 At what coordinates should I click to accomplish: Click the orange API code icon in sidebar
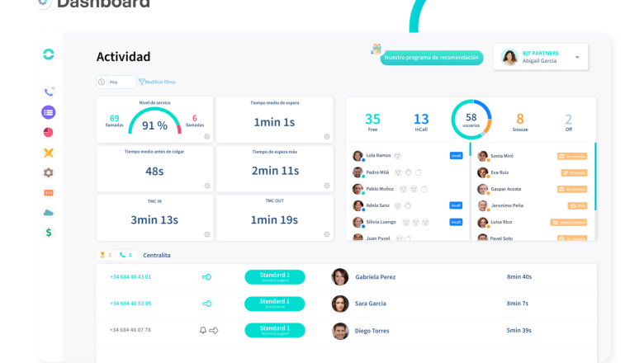click(x=49, y=192)
